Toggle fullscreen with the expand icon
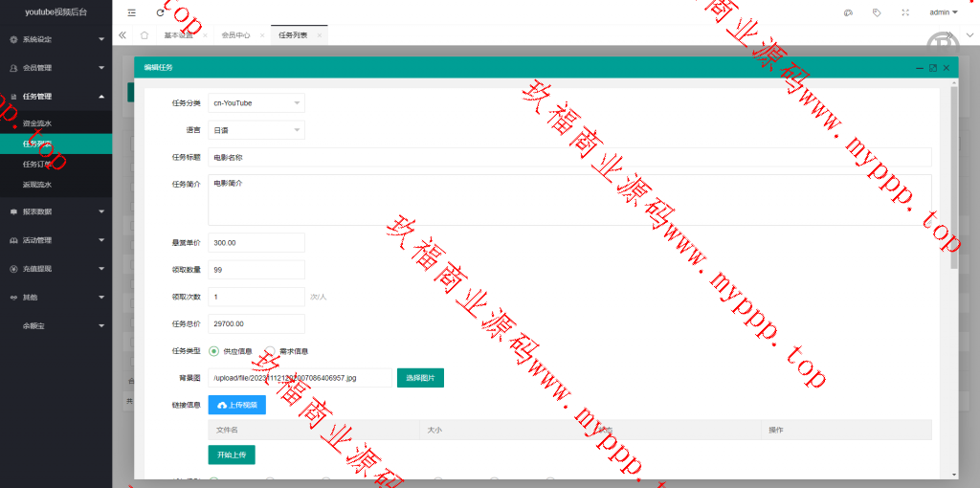The height and width of the screenshot is (488, 980). 904,12
